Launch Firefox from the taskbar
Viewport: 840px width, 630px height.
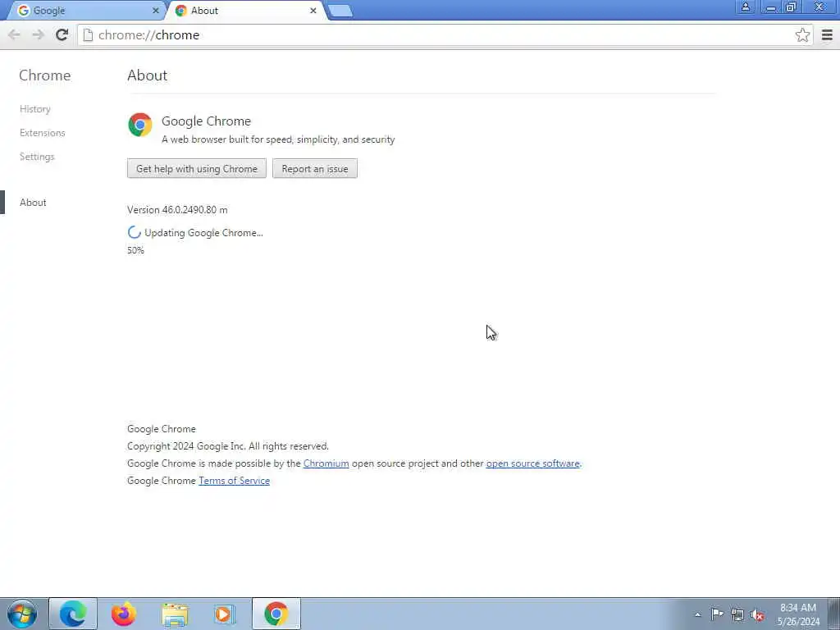[124, 614]
